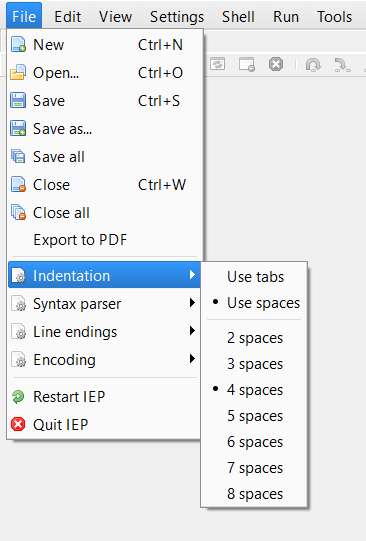Expand the Encoding submenu
Viewport: 366px width, 541px height.
pos(104,360)
